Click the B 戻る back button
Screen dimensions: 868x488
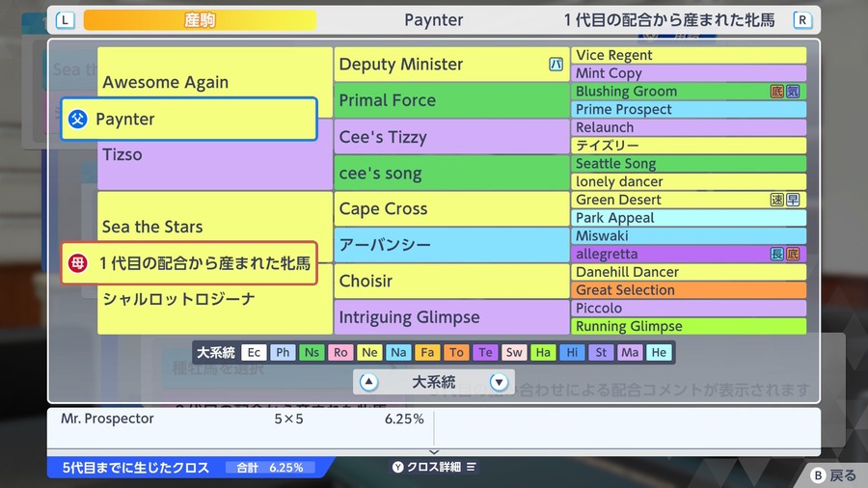coord(833,475)
